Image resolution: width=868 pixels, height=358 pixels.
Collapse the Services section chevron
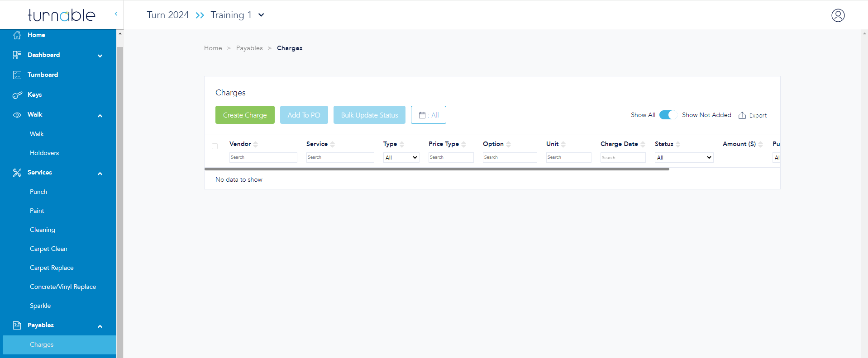tap(100, 174)
